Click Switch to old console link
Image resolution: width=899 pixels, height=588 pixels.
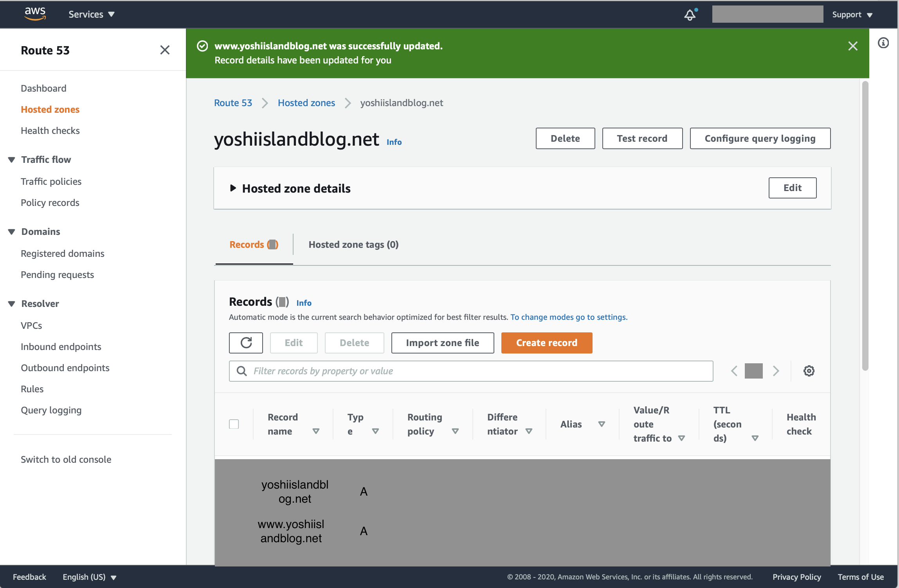(66, 459)
